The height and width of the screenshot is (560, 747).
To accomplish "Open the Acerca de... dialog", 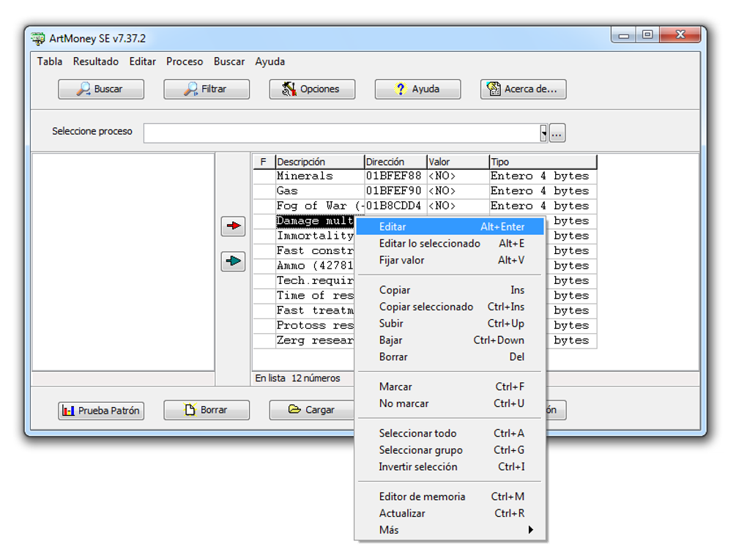I will coord(523,89).
